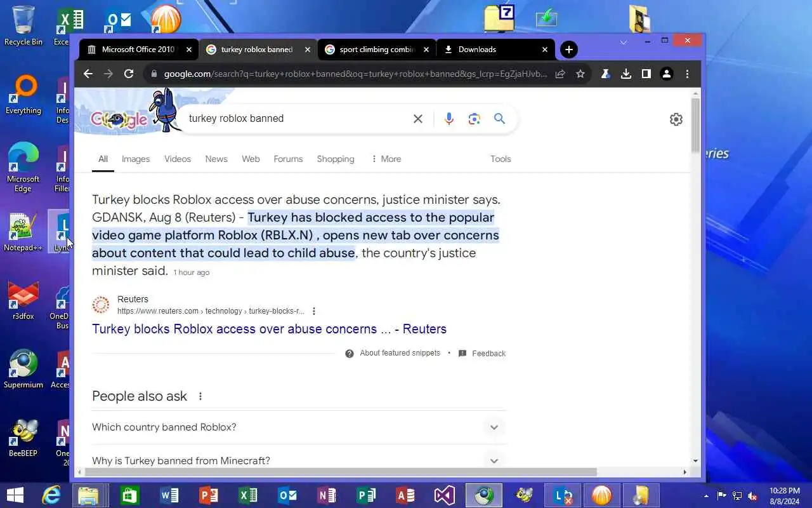Image resolution: width=812 pixels, height=508 pixels.
Task: Open the browser three-dot menu
Action: (687, 74)
